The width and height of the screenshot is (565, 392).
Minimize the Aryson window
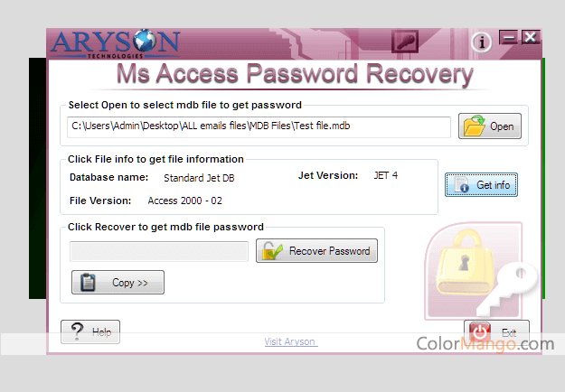pyautogui.click(x=508, y=37)
